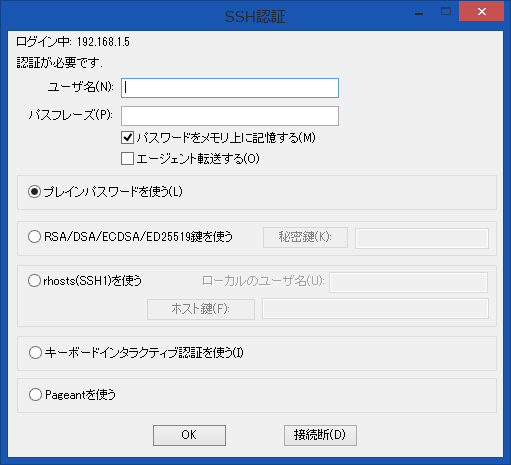Click the private key file path field
Viewport: 511px width, 465px height.
(422, 238)
